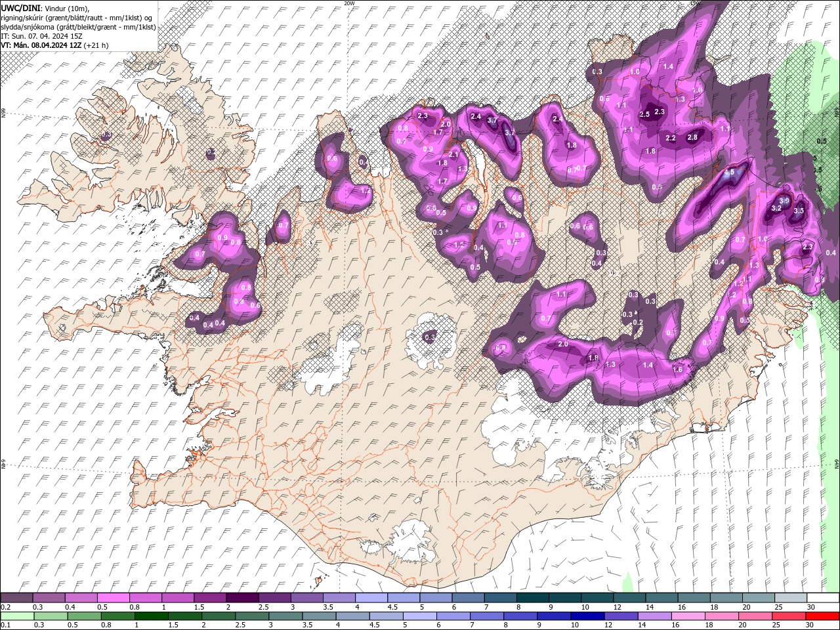The image size is (840, 630).
Task: Click the '4.5' snowfall value on the map
Action: [x=728, y=173]
